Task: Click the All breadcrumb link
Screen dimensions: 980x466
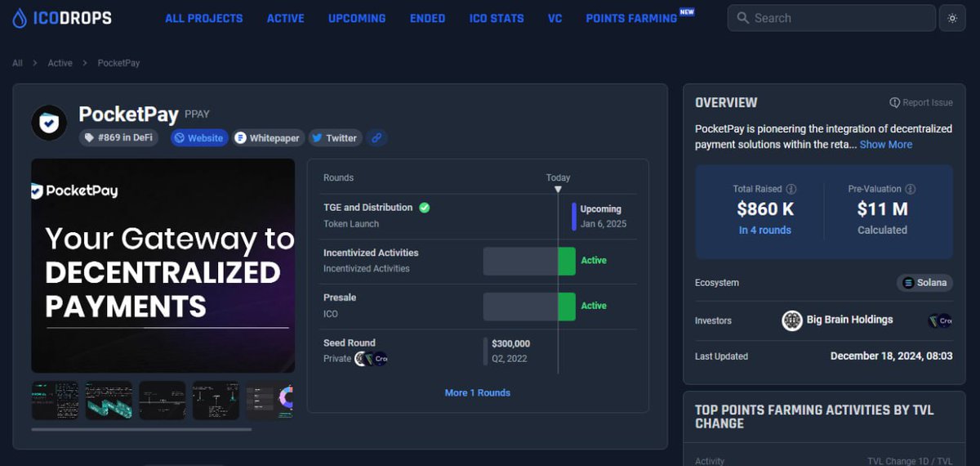Action: [x=17, y=63]
